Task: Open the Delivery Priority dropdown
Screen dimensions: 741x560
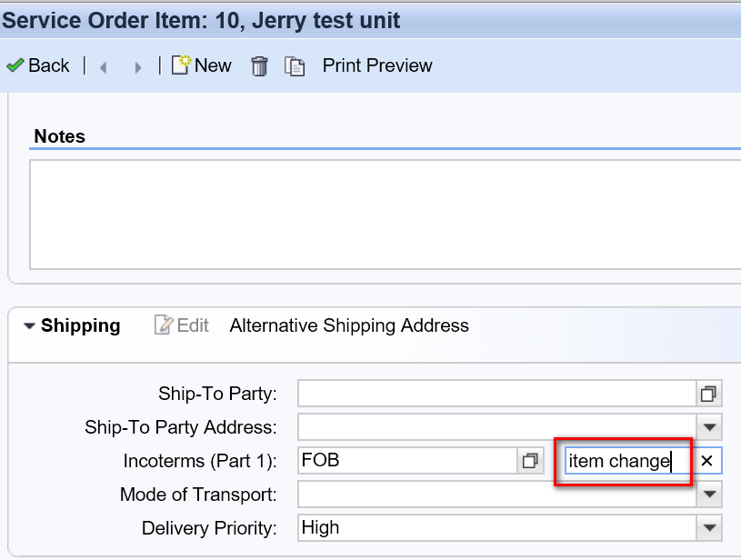Action: point(710,528)
